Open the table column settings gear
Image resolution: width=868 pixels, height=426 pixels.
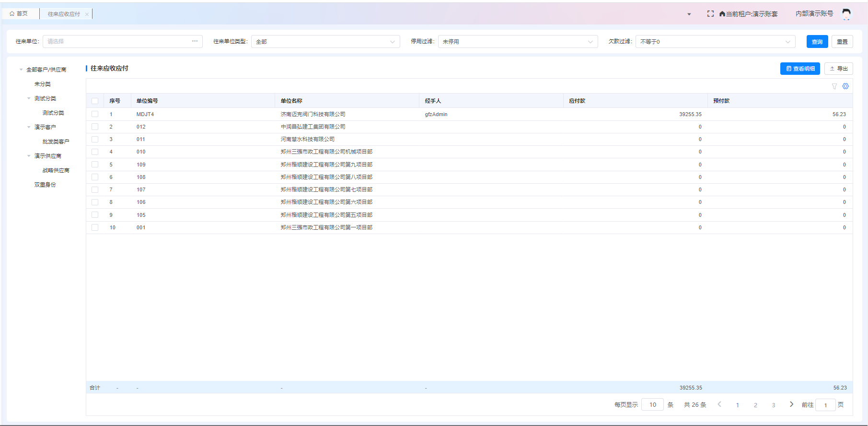(x=845, y=86)
